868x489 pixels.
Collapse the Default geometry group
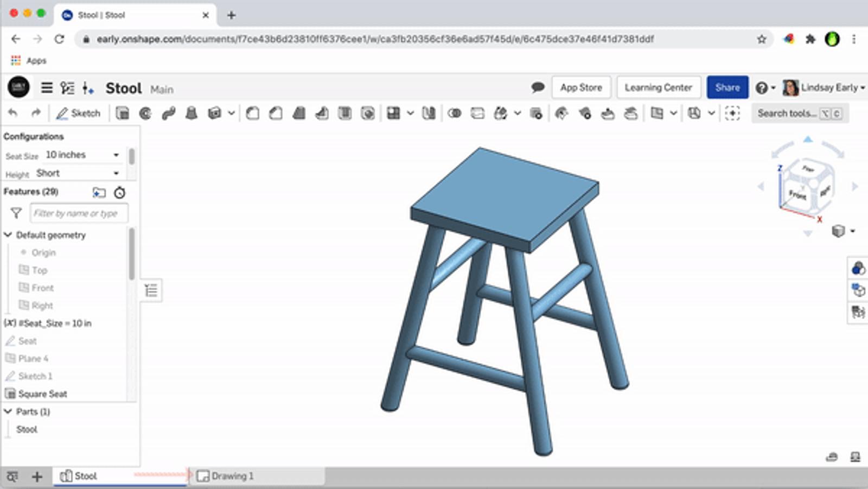8,235
